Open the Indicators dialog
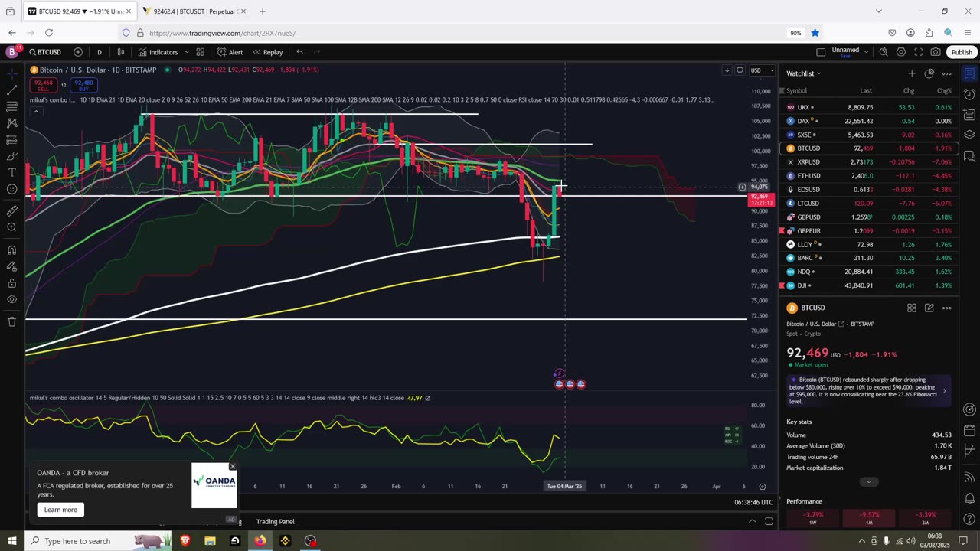Screen dimensions: 980x551 pyautogui.click(x=158, y=52)
